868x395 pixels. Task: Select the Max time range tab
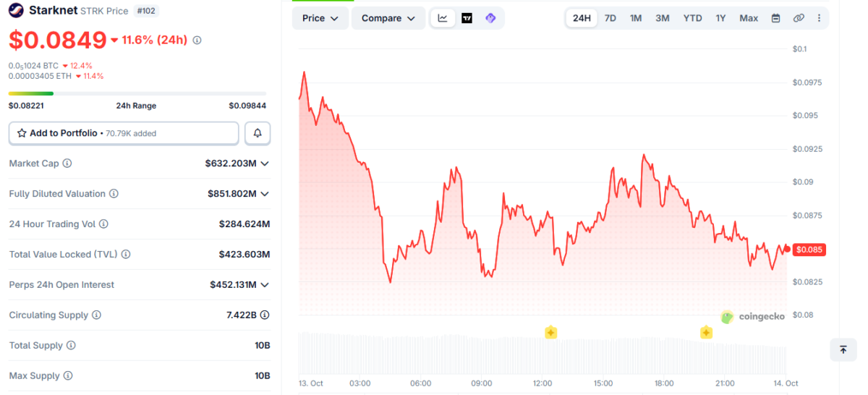point(749,18)
